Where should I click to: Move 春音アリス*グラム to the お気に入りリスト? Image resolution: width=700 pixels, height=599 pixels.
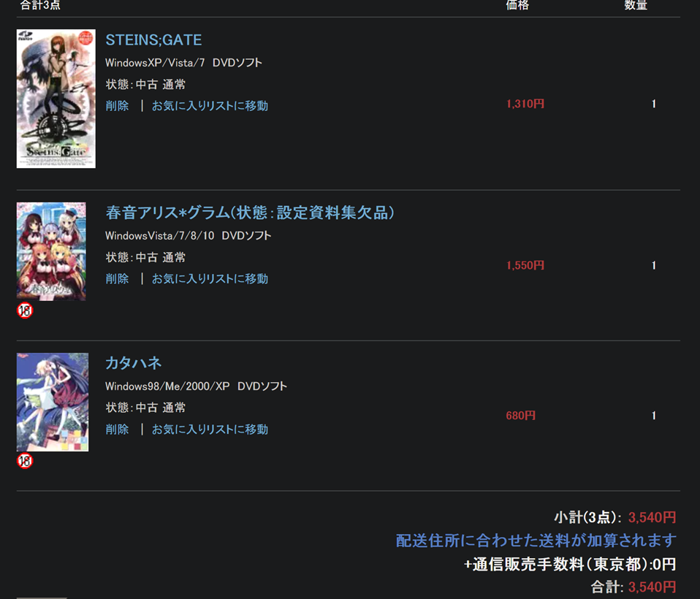(x=210, y=279)
